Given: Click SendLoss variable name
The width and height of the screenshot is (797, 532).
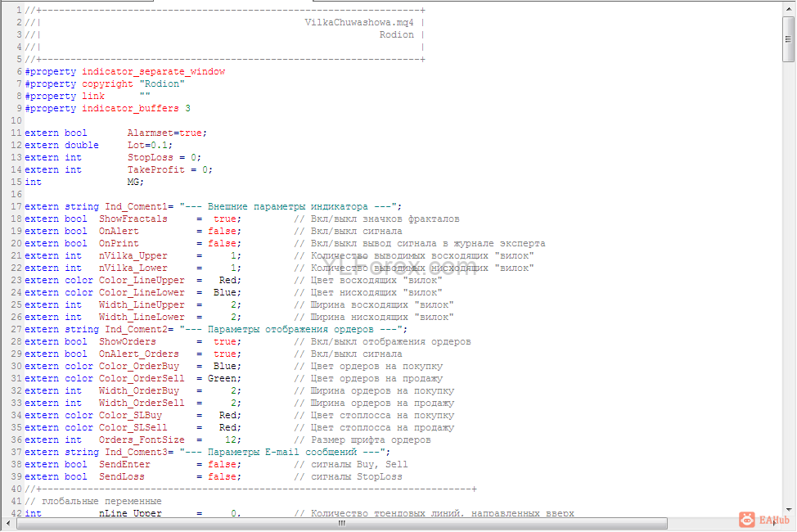Looking at the screenshot, I should pos(121,476).
